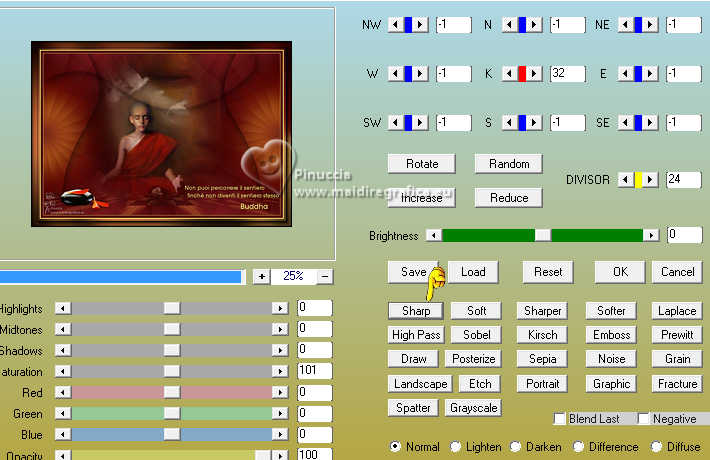The height and width of the screenshot is (460, 710).
Task: Click the Shadows left arrow
Action: pyautogui.click(x=63, y=350)
